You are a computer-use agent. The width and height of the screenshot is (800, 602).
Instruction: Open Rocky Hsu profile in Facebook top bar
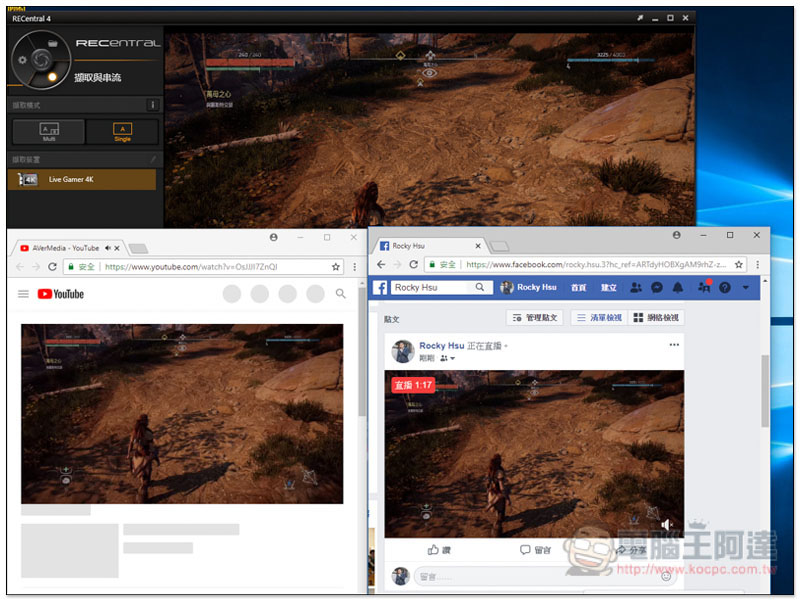(x=528, y=287)
